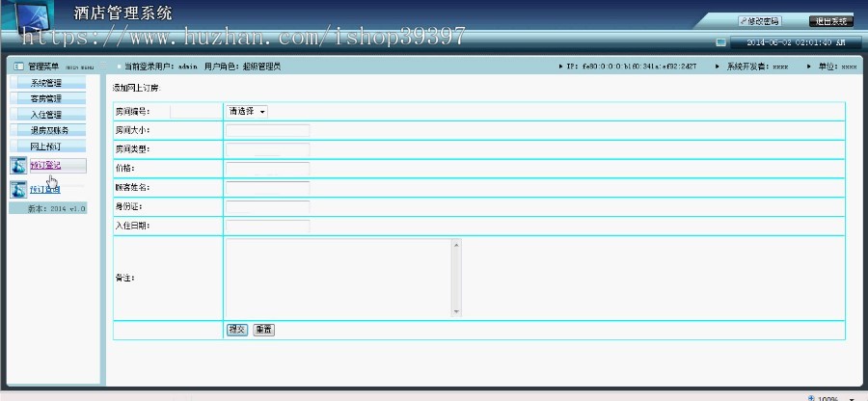Click inside the 备注 text area

[x=339, y=278]
